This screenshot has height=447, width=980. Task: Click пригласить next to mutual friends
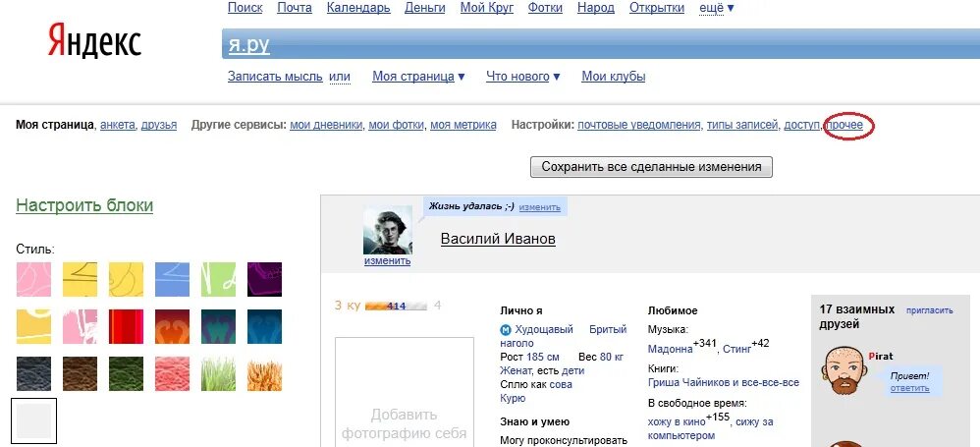point(929,309)
